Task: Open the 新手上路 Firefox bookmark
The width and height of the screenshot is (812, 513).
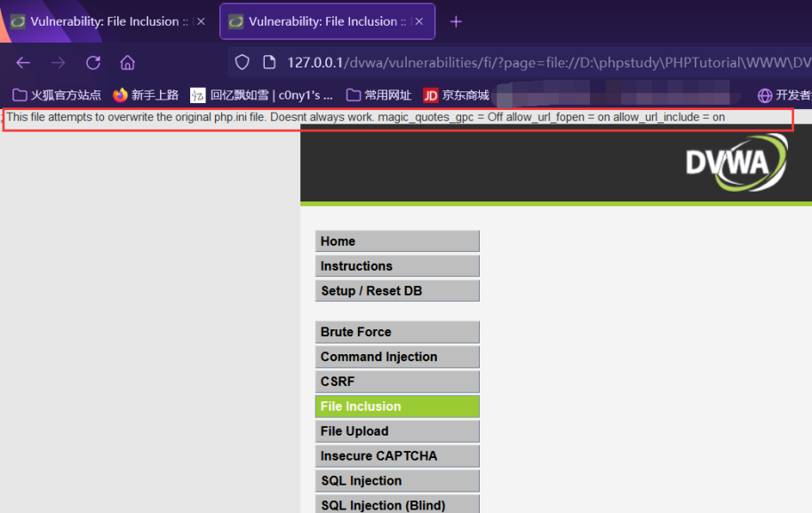Action: pyautogui.click(x=146, y=95)
